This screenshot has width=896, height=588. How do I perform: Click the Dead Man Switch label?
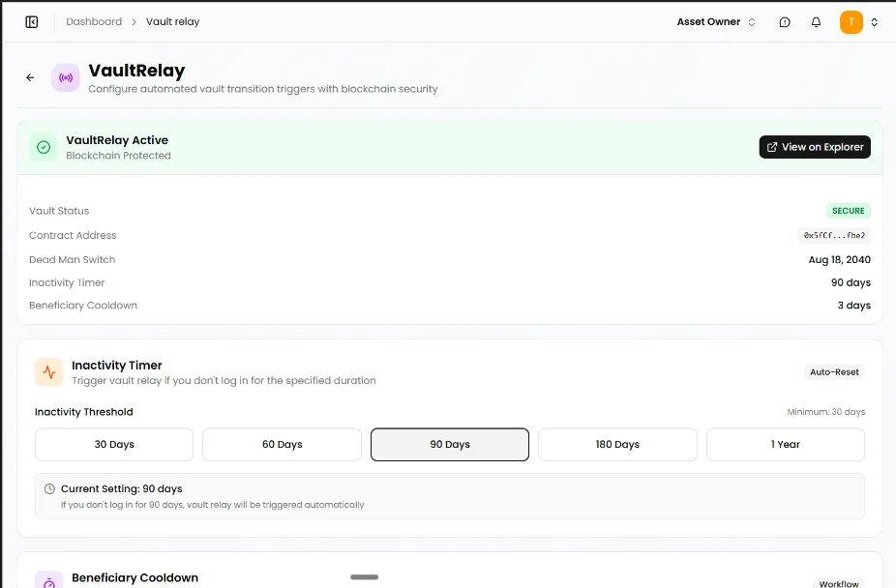pyautogui.click(x=72, y=260)
